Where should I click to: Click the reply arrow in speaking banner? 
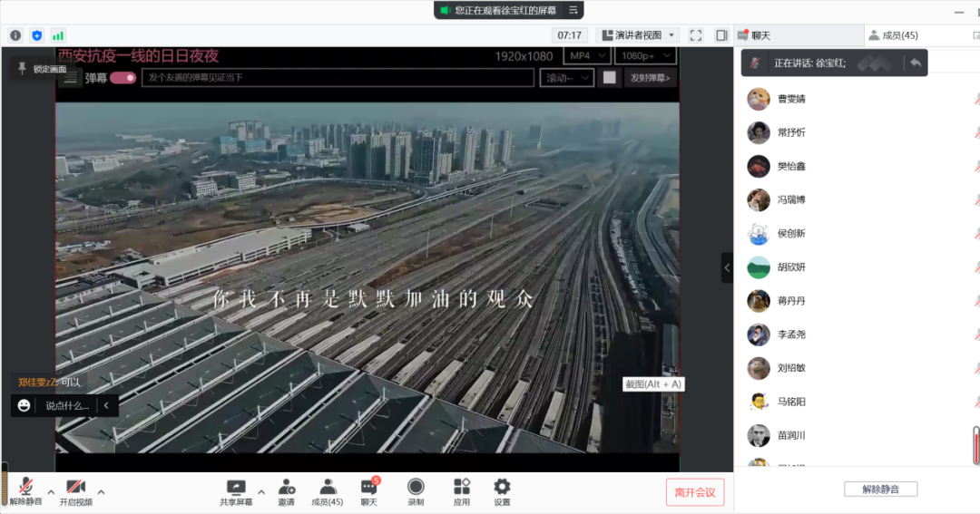(x=916, y=63)
